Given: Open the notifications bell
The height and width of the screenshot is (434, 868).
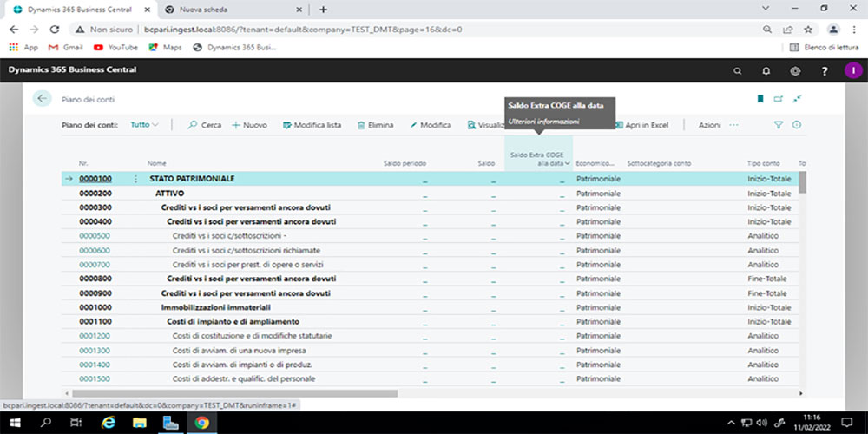Looking at the screenshot, I should pyautogui.click(x=766, y=71).
